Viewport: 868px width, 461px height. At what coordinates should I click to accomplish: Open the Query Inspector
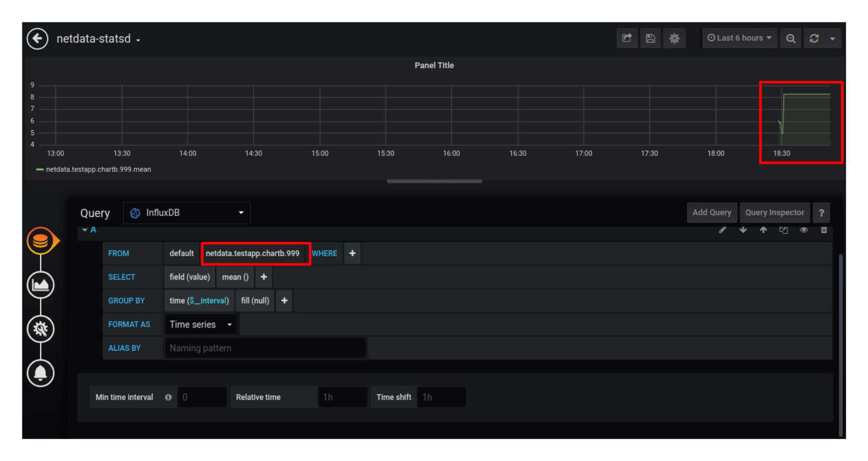click(774, 213)
